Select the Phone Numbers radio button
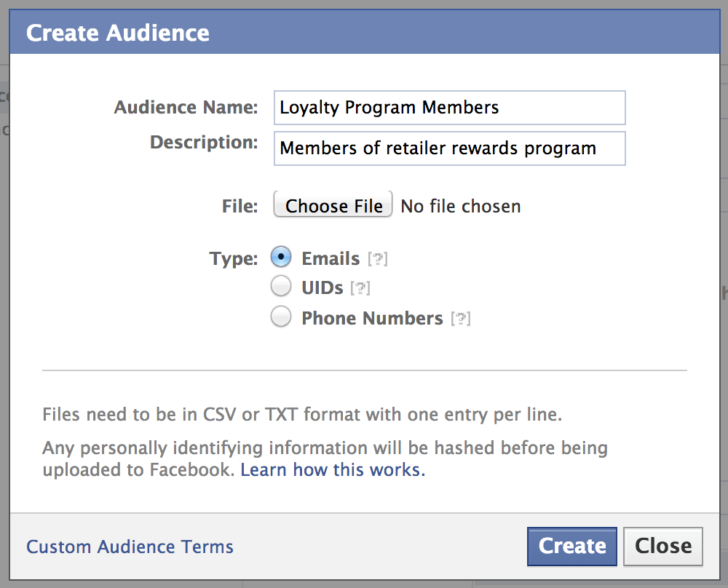The width and height of the screenshot is (728, 588). click(x=281, y=317)
